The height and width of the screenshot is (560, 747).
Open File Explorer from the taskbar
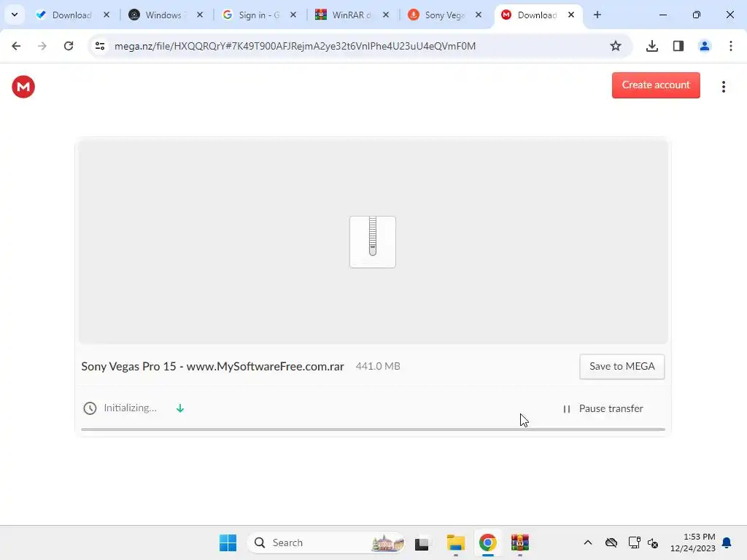point(455,542)
